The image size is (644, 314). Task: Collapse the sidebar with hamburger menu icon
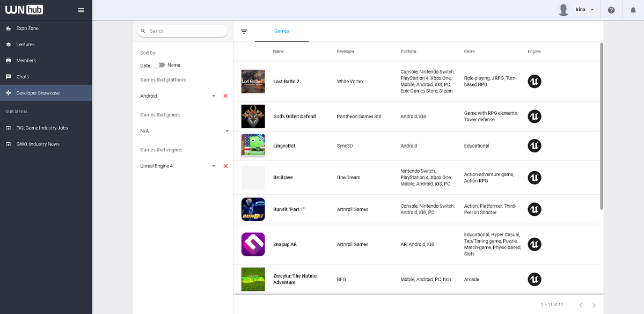point(81,10)
